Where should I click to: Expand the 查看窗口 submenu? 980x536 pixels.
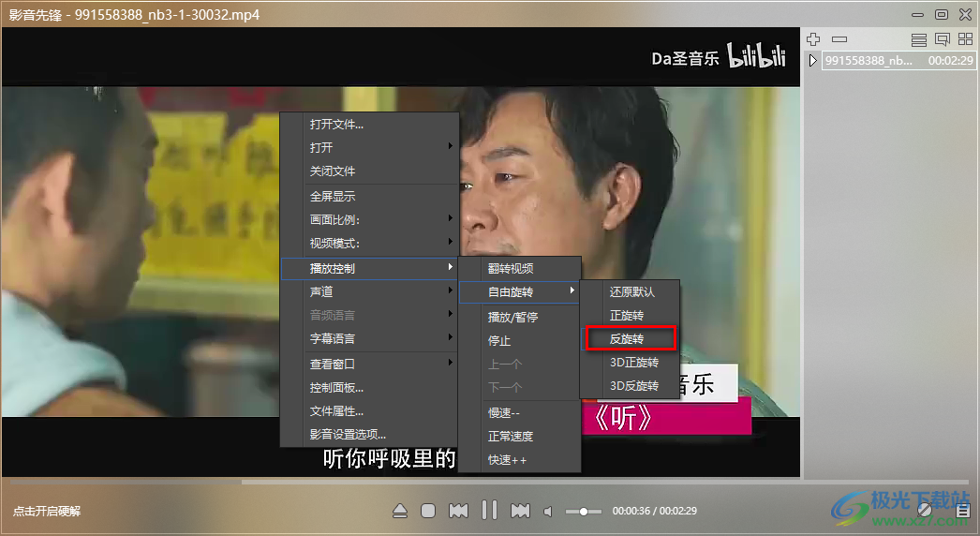pos(369,364)
